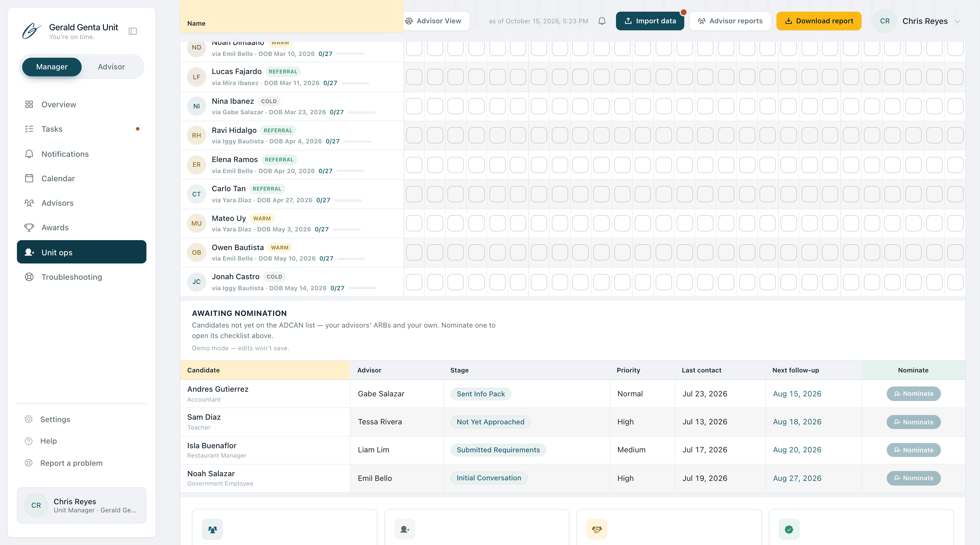Click Jonah Castro progress bar

362,288
